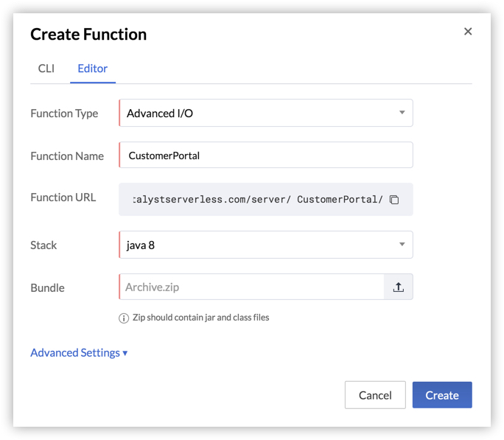Click the Create button
This screenshot has height=440, width=504.
tap(442, 395)
